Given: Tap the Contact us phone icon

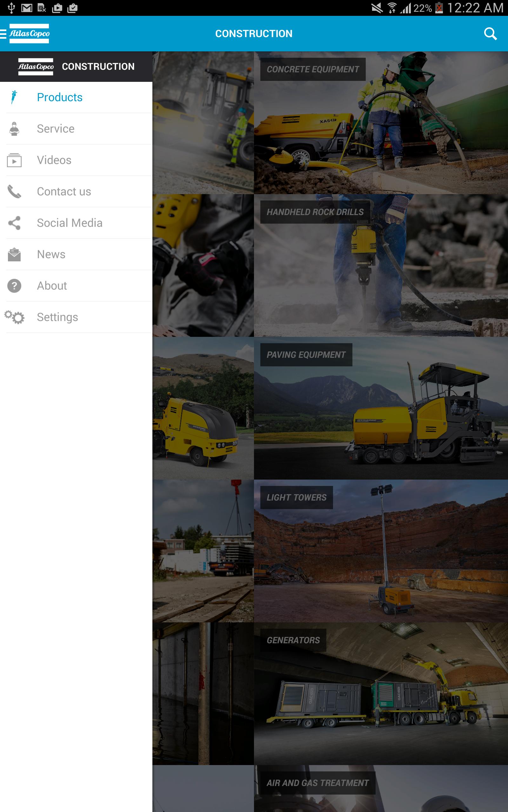Looking at the screenshot, I should pyautogui.click(x=14, y=192).
